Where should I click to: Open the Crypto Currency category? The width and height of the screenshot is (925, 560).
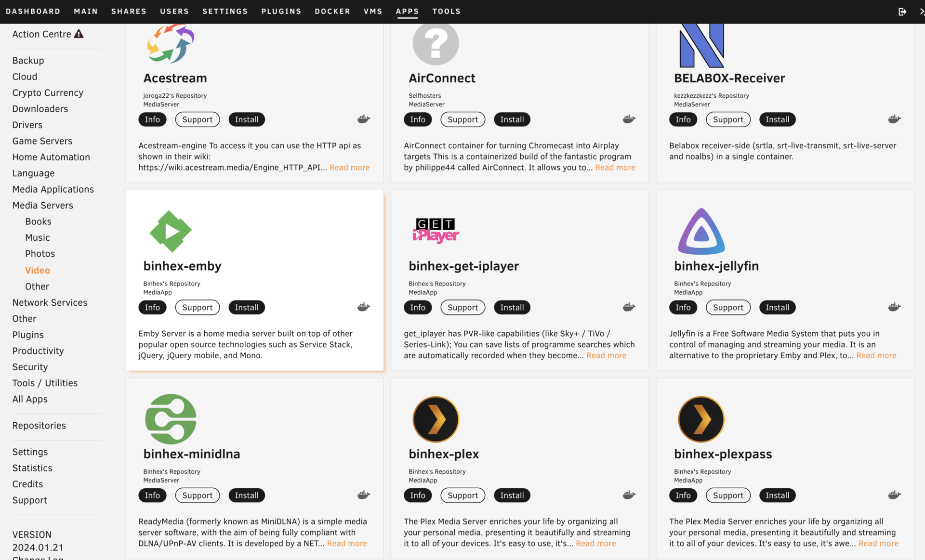click(x=48, y=92)
